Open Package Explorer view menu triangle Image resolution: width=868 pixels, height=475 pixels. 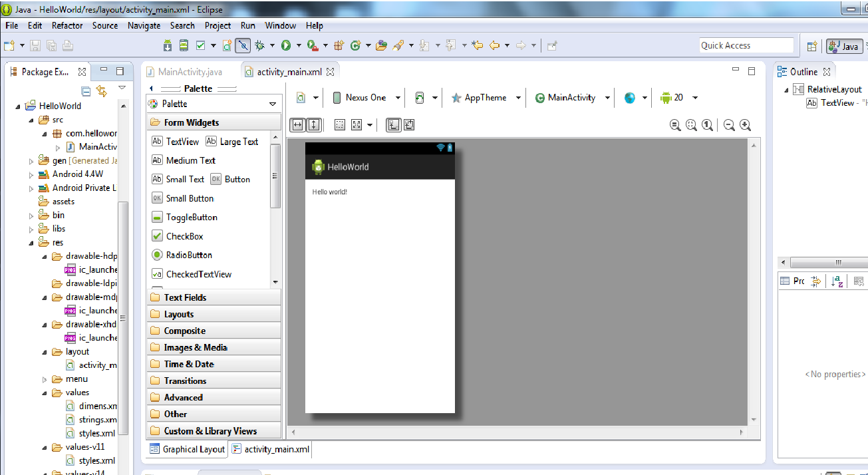tap(122, 88)
